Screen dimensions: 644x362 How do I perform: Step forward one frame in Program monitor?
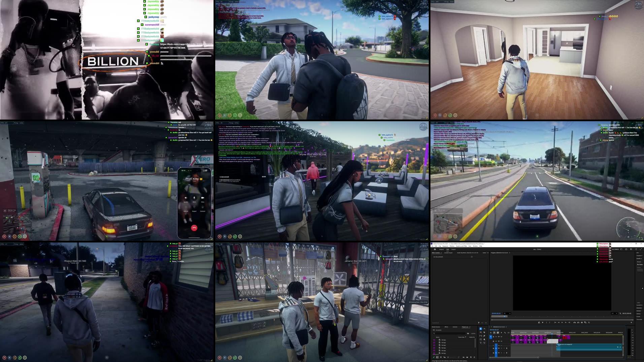(x=566, y=322)
